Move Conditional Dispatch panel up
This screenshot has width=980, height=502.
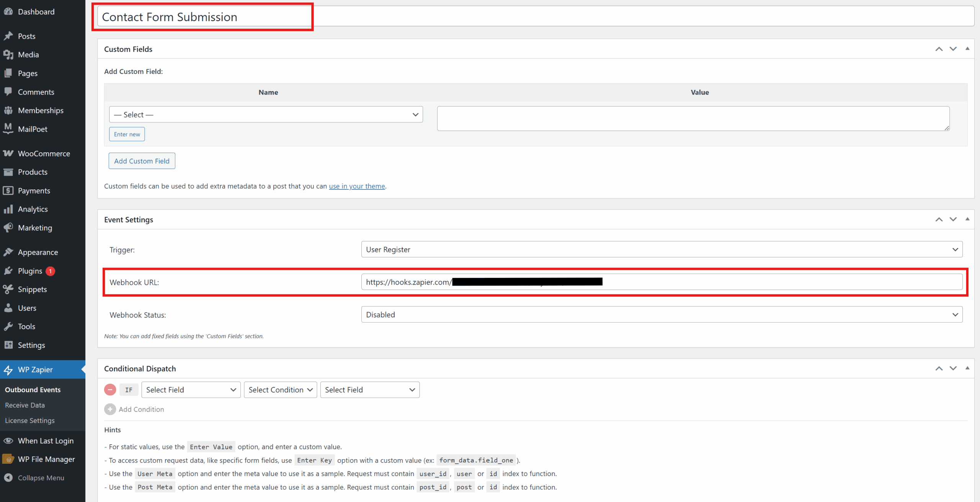[939, 368]
